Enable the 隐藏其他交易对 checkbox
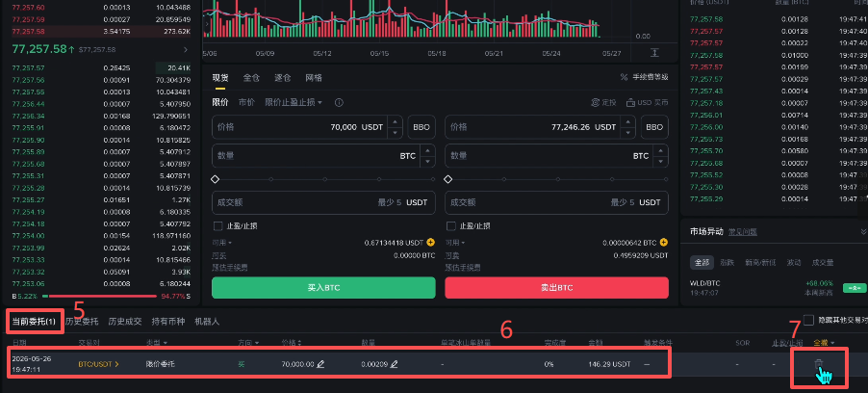868x393 pixels. 808,321
